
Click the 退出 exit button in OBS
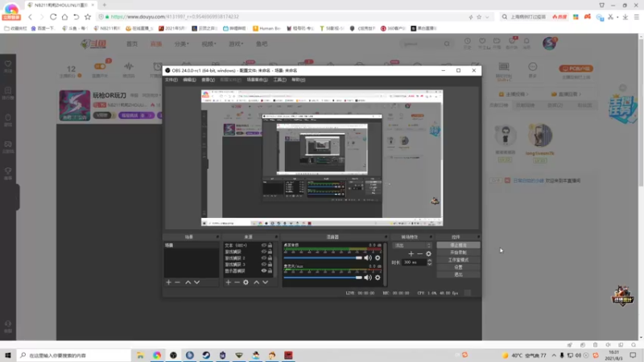tap(458, 274)
